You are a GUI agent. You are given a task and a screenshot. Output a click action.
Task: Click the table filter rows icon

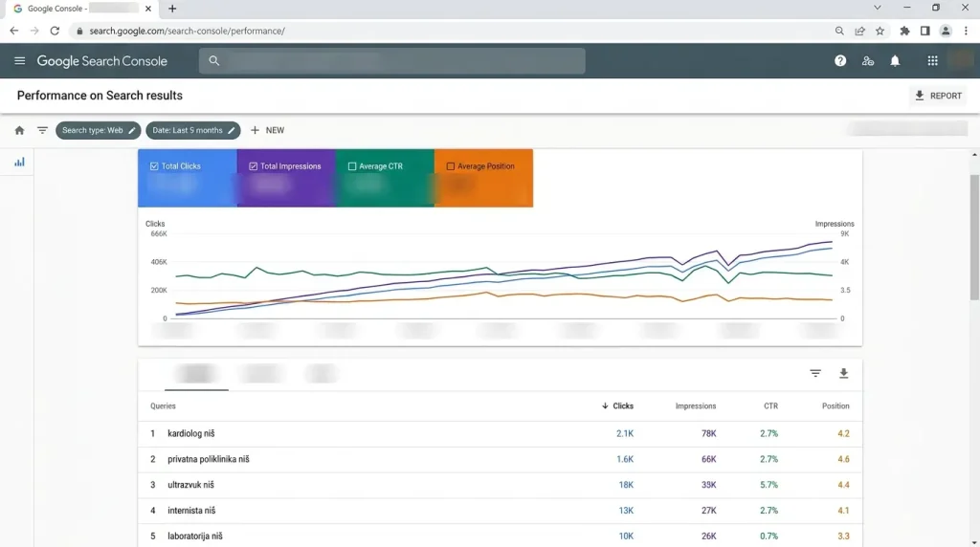[815, 373]
